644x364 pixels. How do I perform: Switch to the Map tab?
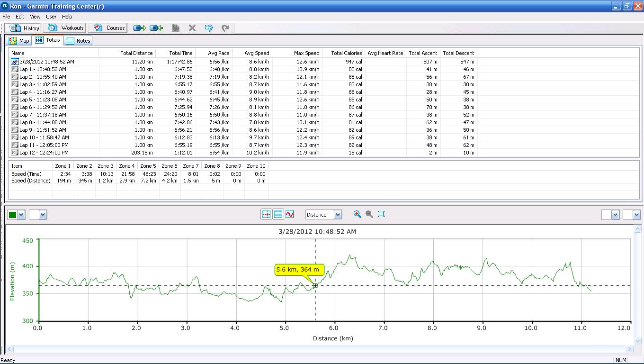click(19, 41)
